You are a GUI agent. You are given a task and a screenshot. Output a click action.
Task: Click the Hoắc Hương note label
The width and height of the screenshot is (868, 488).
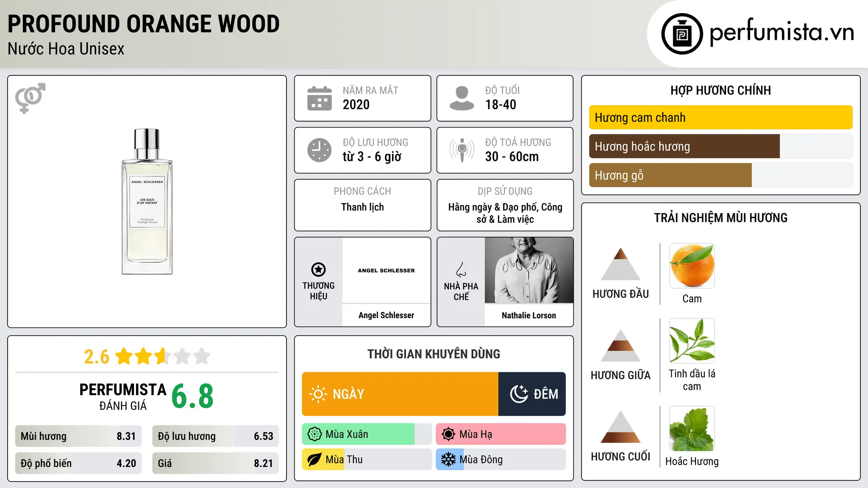[x=692, y=461]
